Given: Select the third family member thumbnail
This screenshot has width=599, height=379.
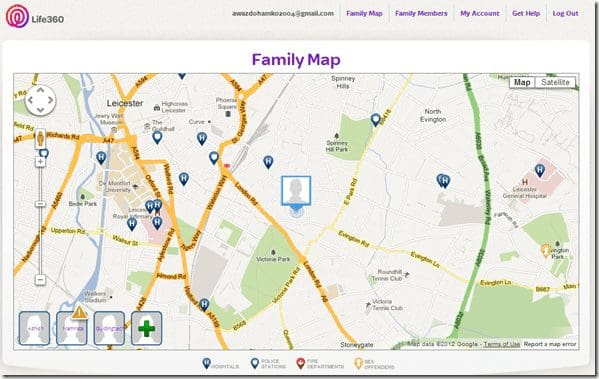Looking at the screenshot, I should (109, 328).
